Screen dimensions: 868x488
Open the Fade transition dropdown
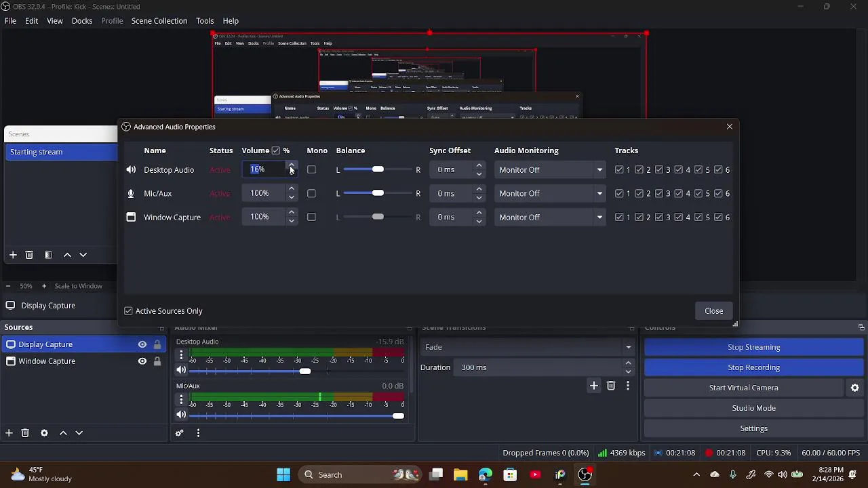pyautogui.click(x=528, y=347)
